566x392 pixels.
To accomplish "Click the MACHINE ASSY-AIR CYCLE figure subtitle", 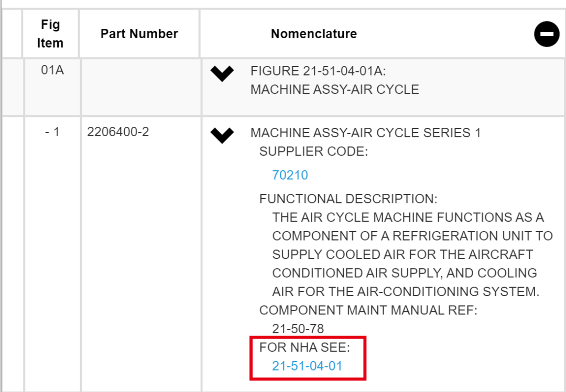I will point(334,90).
